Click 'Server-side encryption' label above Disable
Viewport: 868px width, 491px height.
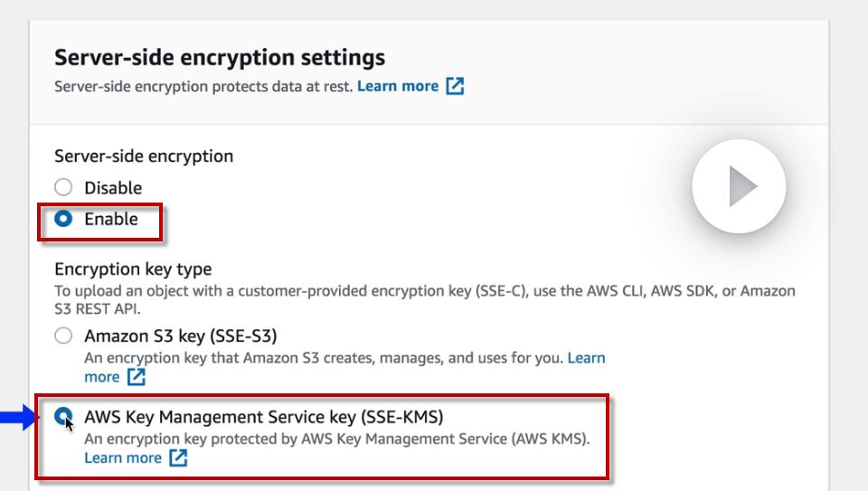tap(144, 156)
